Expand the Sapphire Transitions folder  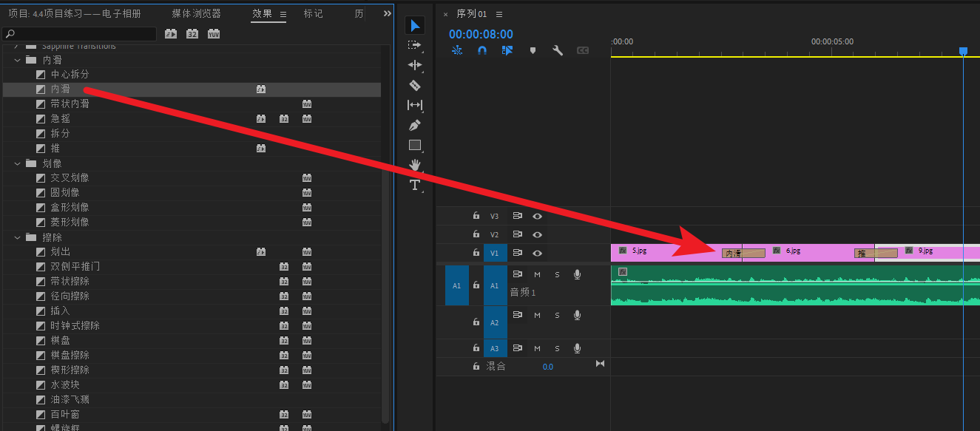[x=17, y=47]
